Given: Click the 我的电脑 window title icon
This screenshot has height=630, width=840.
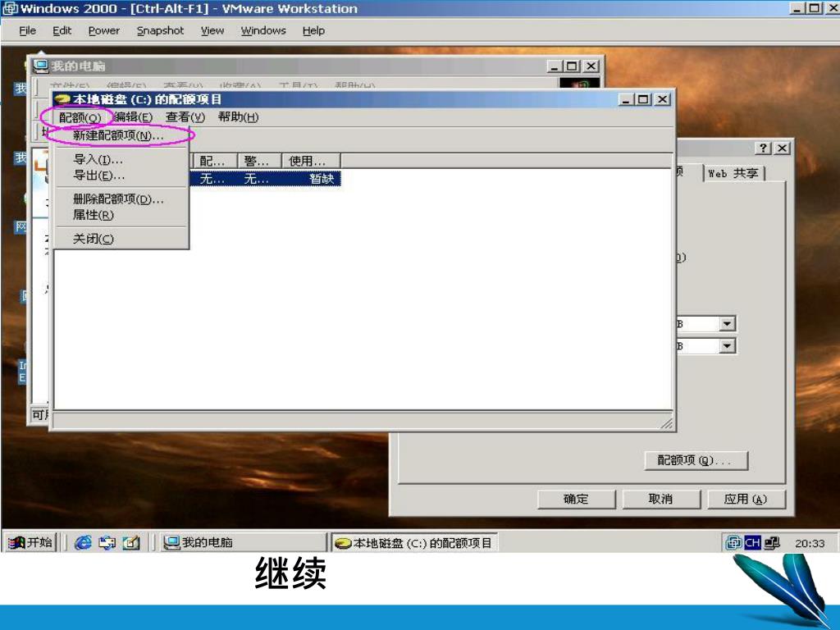Looking at the screenshot, I should click(x=41, y=66).
